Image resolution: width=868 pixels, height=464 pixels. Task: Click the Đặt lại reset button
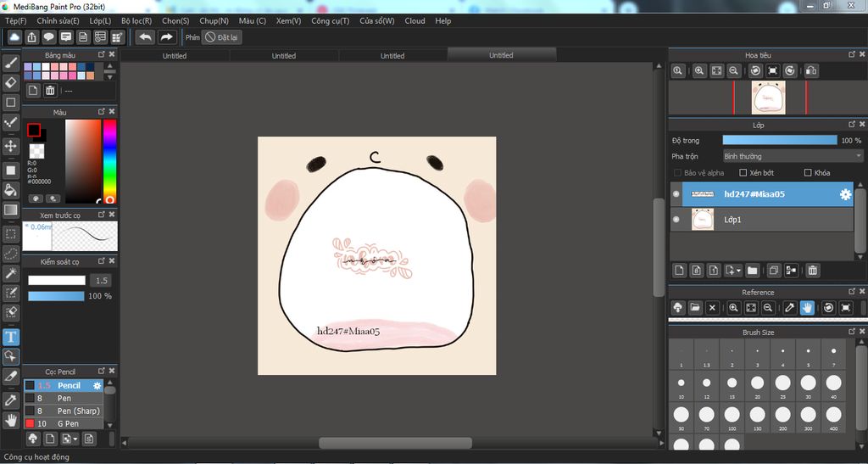pyautogui.click(x=221, y=37)
